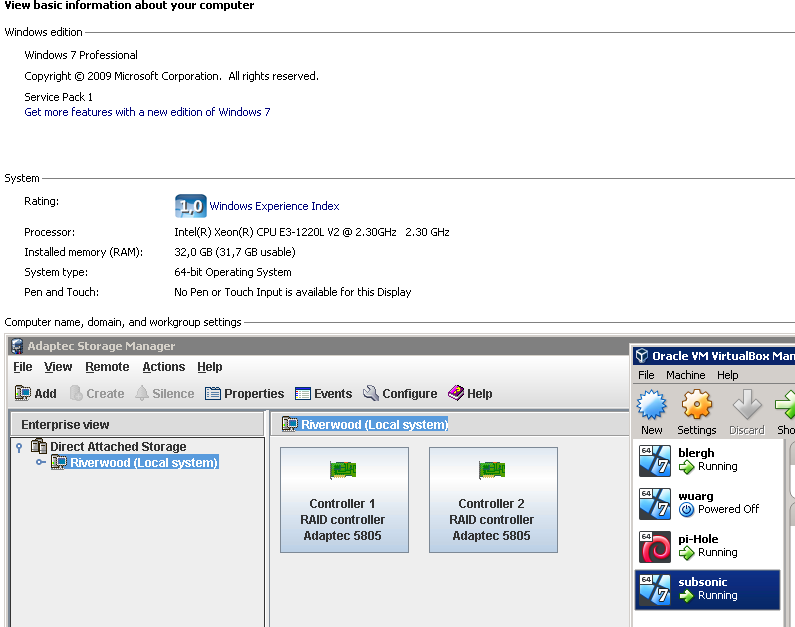The image size is (795, 627).
Task: Click the Riverwood computer icon in tree
Action: [x=59, y=462]
